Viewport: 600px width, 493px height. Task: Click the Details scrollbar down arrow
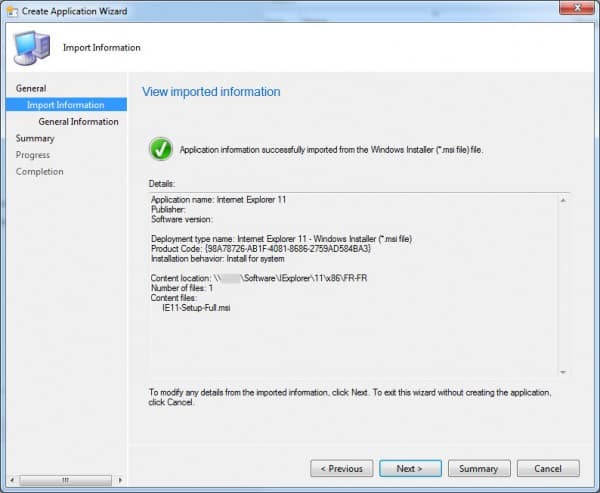tap(564, 372)
